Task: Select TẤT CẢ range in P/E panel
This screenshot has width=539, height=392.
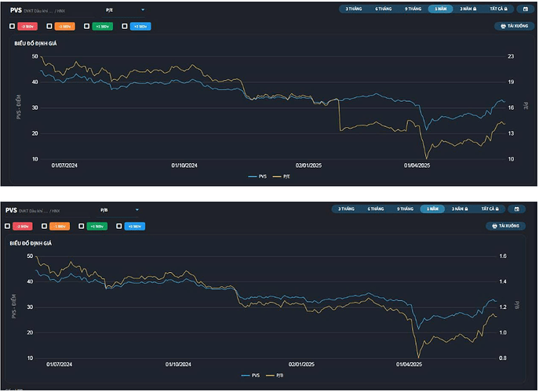Action: coord(498,9)
